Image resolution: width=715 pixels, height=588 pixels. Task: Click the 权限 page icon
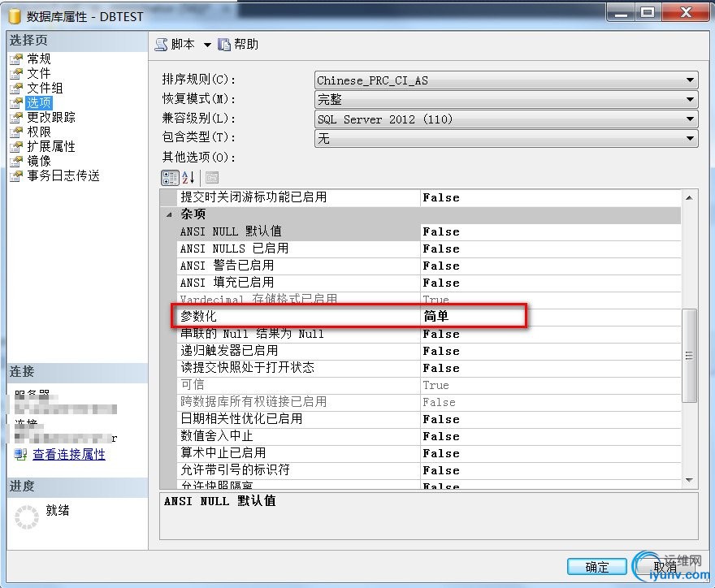[16, 132]
